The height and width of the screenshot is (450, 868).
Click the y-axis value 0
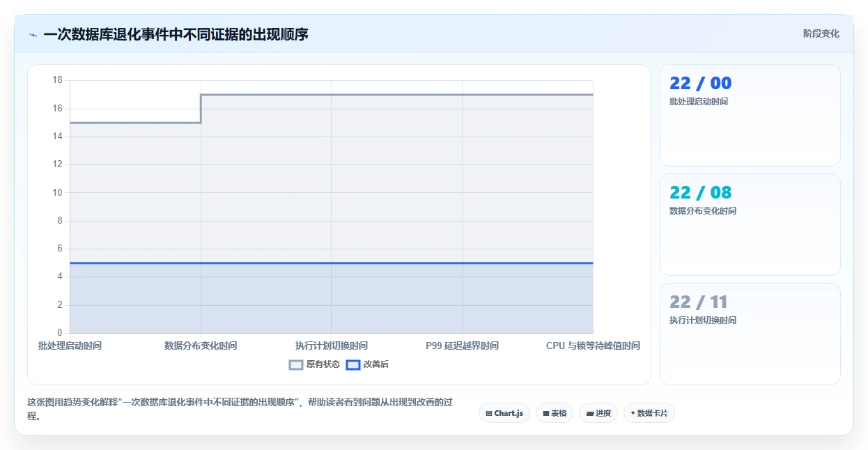pos(60,333)
